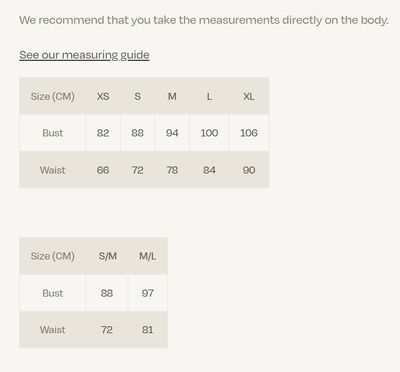Screen dimensions: 400x372
Task: Click the Bust value 106 for XL
Action: (x=249, y=133)
